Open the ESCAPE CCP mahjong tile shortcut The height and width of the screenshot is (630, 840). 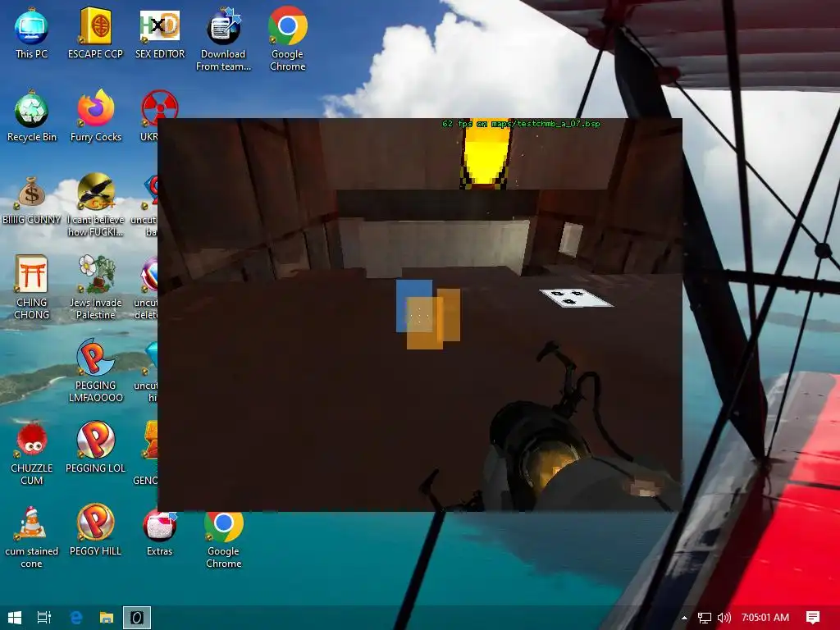point(95,33)
